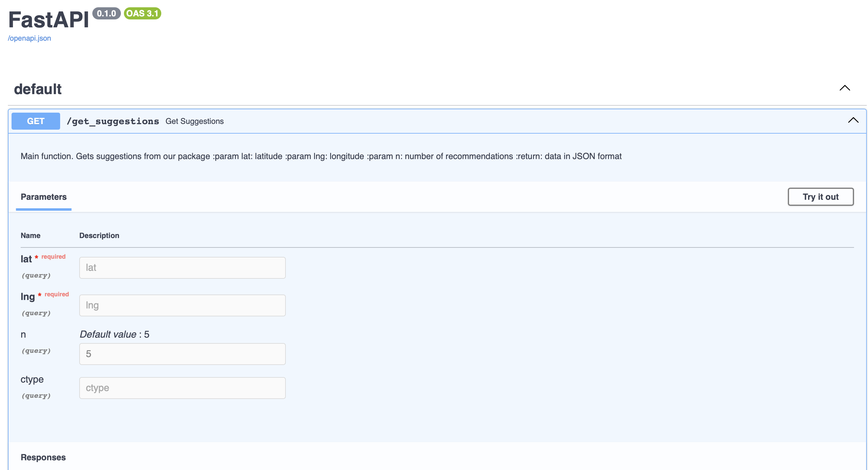
Task: Click the FastAPI title
Action: point(49,19)
